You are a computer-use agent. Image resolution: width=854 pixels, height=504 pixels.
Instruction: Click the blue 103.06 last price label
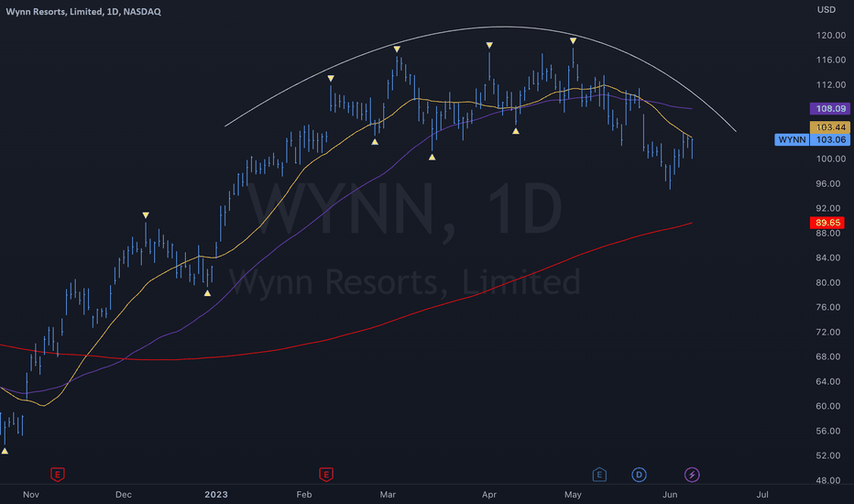click(x=830, y=139)
